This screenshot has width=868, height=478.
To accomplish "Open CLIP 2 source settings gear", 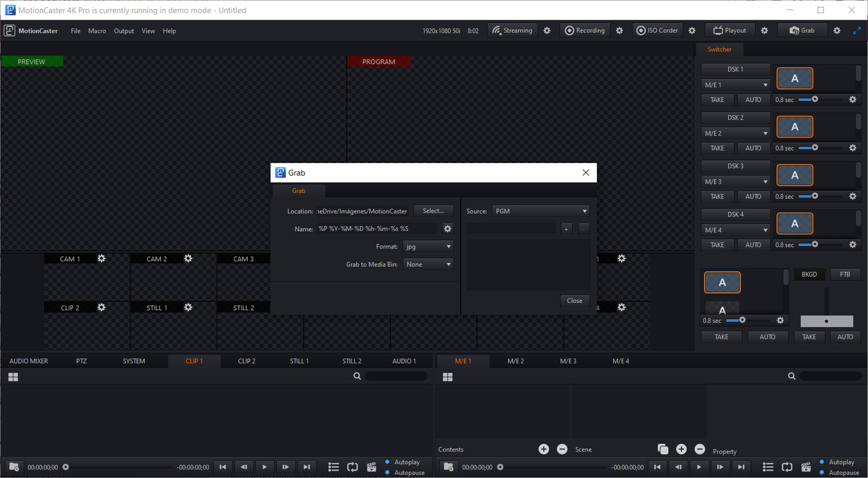I will coord(101,308).
